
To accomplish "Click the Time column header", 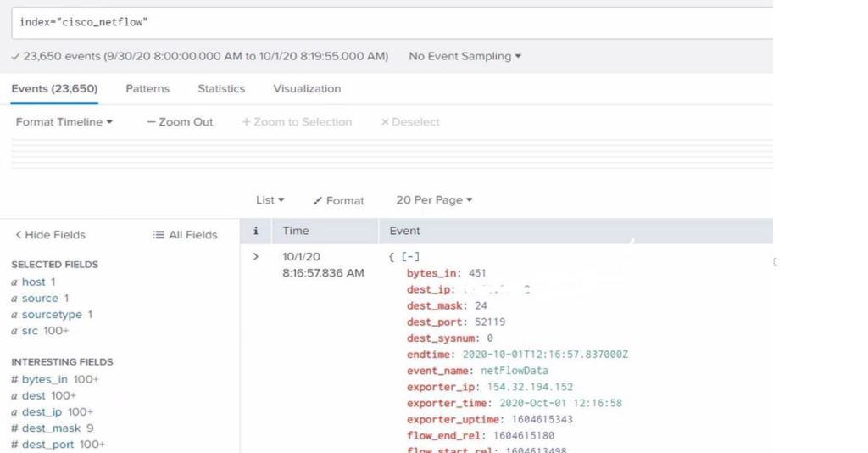I will click(x=296, y=231).
